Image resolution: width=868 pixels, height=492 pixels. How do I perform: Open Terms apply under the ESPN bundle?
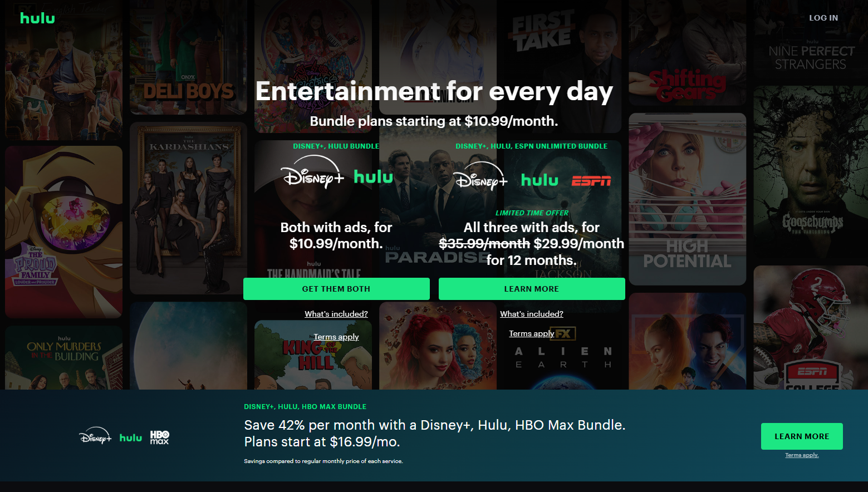point(532,333)
